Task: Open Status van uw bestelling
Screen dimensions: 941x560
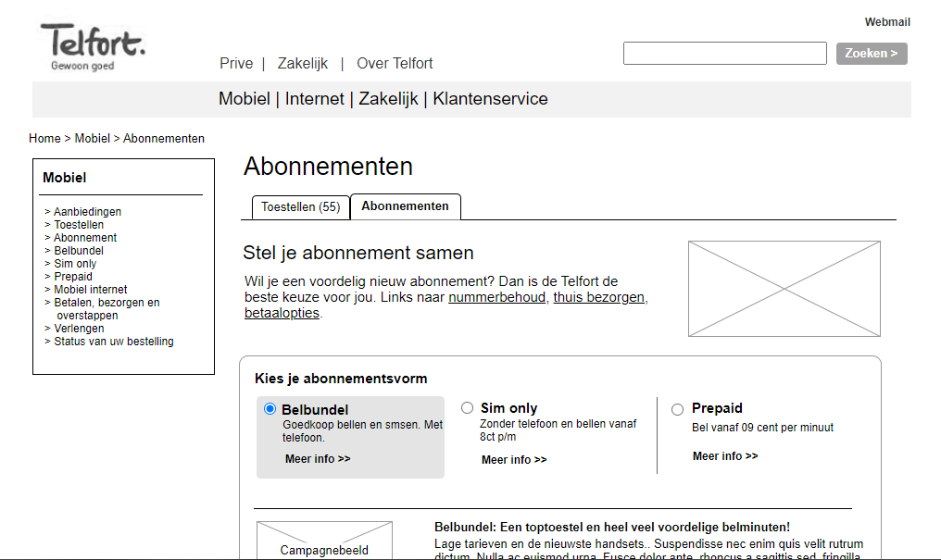Action: [x=113, y=342]
